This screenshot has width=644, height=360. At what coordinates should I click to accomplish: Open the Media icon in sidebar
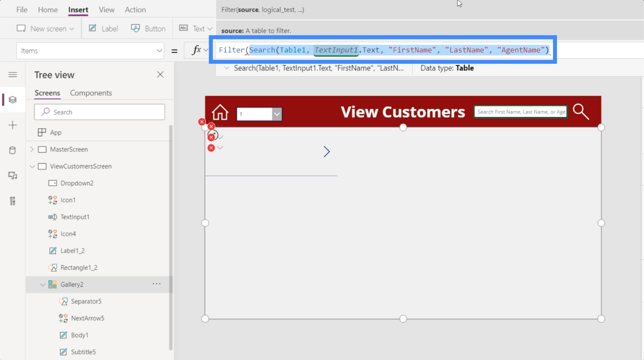pyautogui.click(x=13, y=175)
